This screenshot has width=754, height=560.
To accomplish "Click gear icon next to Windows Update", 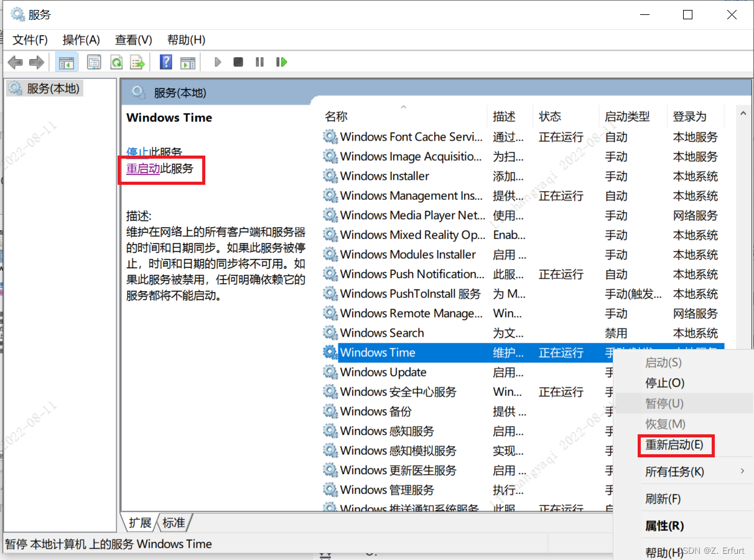I will tap(330, 372).
